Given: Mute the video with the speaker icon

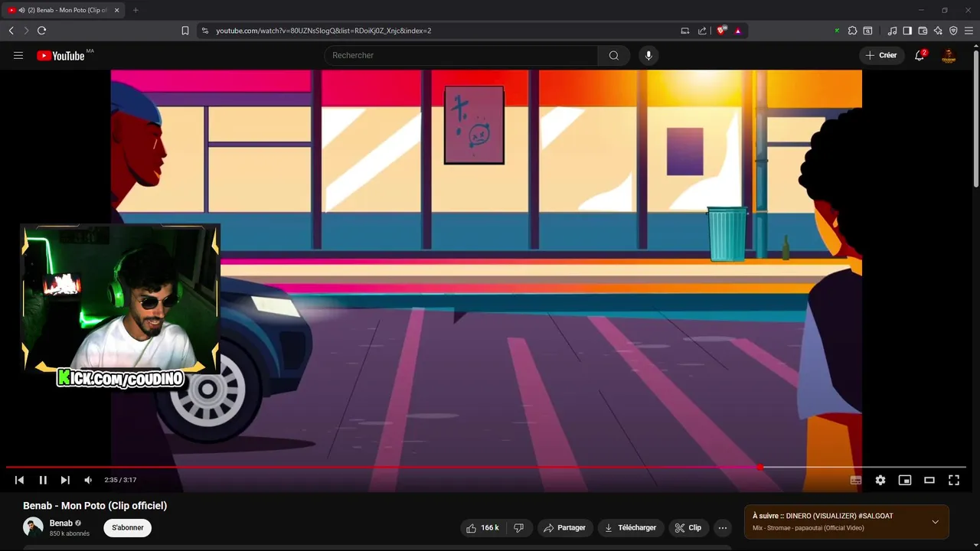Looking at the screenshot, I should 88,480.
